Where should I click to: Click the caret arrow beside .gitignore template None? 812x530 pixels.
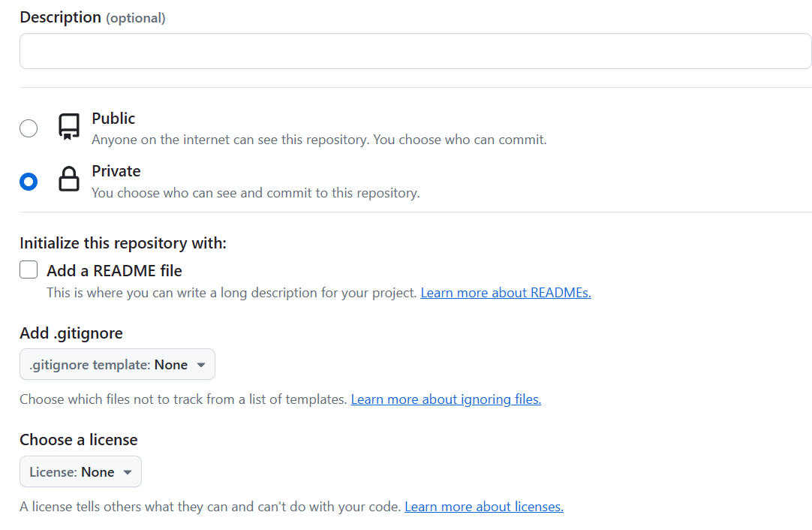[201, 365]
